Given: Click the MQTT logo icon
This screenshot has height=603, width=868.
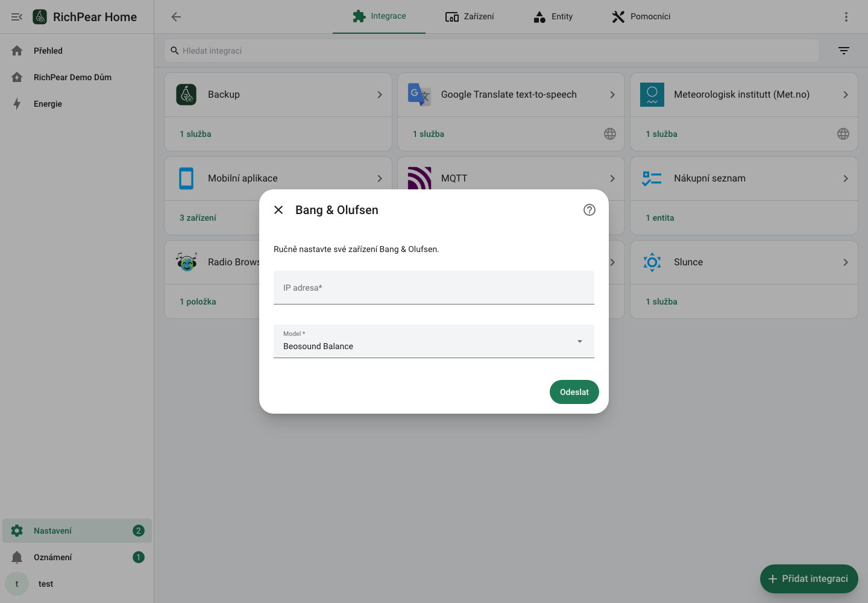Looking at the screenshot, I should click(420, 178).
